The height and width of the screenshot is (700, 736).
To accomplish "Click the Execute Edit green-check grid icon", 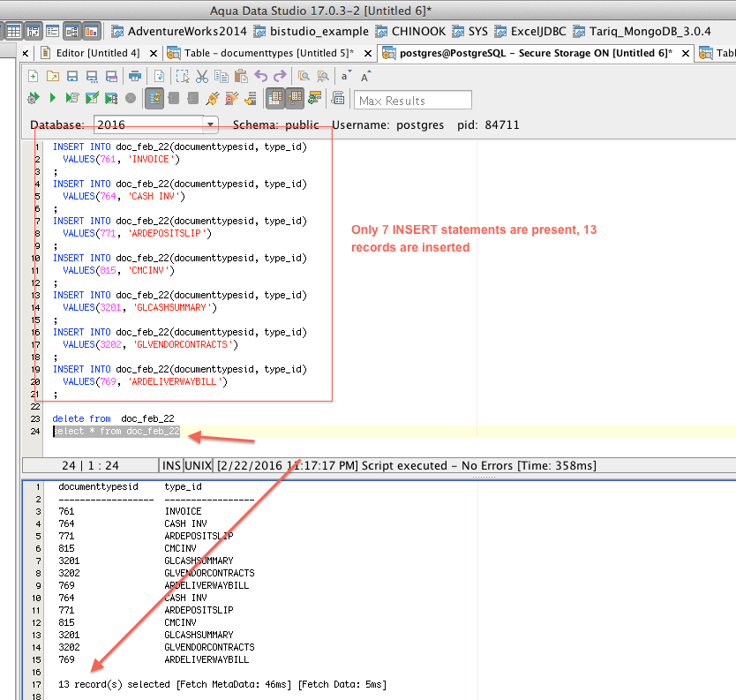I will 92,98.
